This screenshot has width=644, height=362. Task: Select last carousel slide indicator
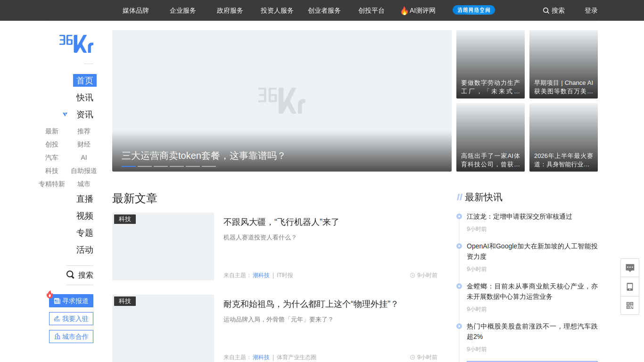[x=209, y=166]
